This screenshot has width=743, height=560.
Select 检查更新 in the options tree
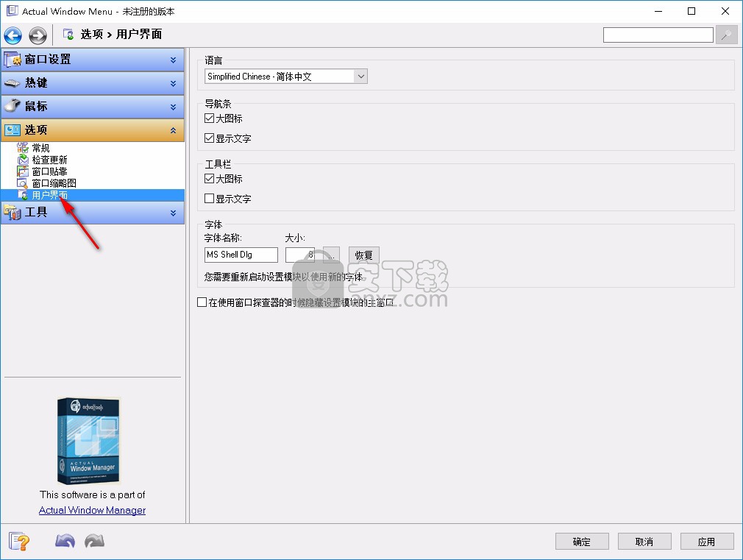50,160
